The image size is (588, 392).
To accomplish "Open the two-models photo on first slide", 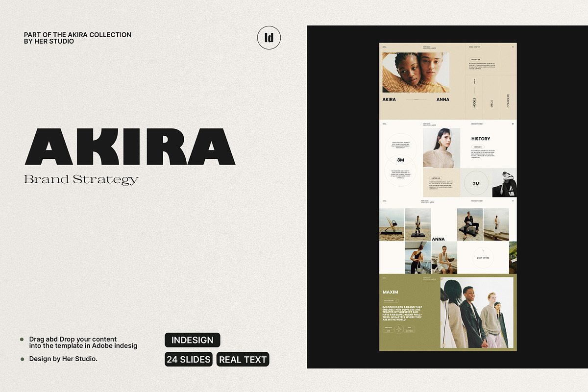I will 415,73.
